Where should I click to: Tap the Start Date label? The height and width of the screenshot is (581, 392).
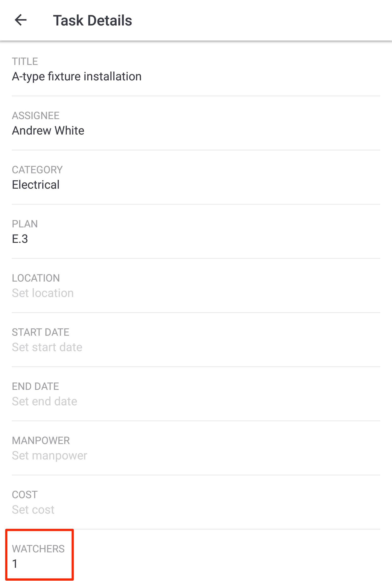tap(40, 332)
